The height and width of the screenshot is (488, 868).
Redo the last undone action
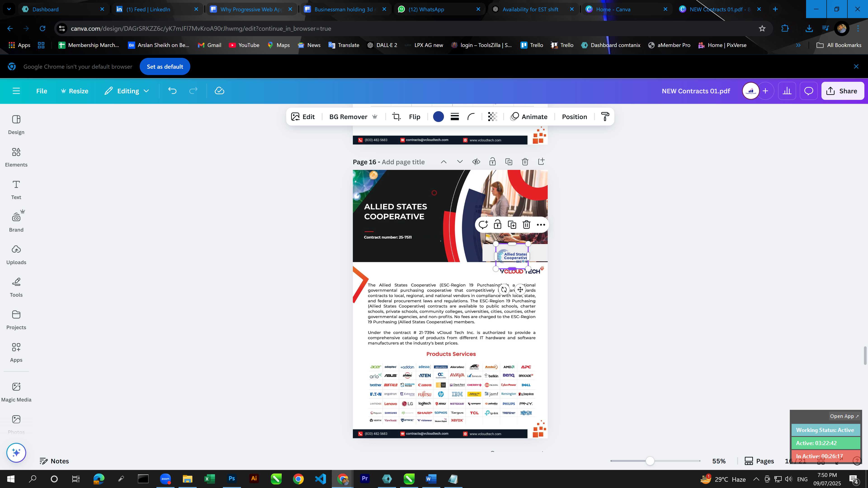[x=193, y=91]
